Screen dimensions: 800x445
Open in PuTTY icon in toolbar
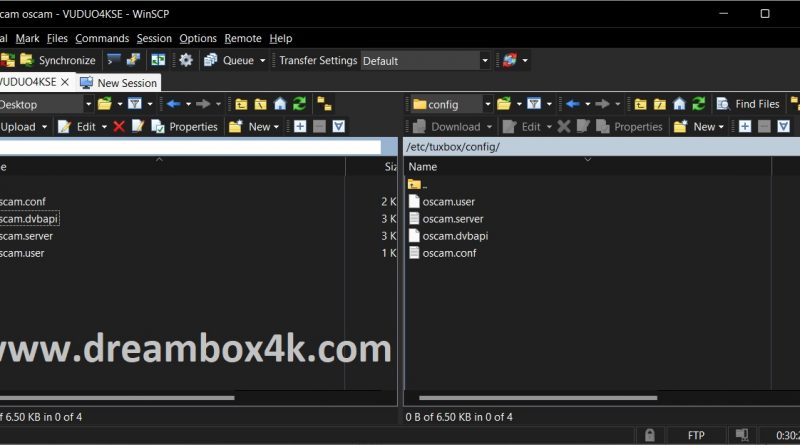pyautogui.click(x=133, y=60)
